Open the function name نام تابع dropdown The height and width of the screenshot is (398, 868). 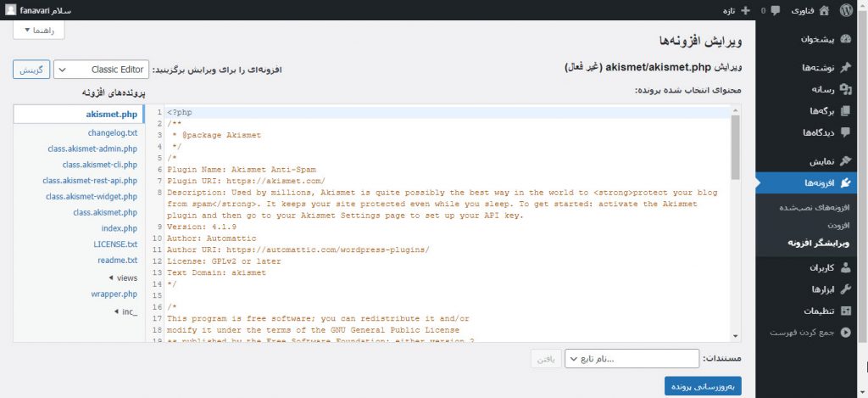632,359
